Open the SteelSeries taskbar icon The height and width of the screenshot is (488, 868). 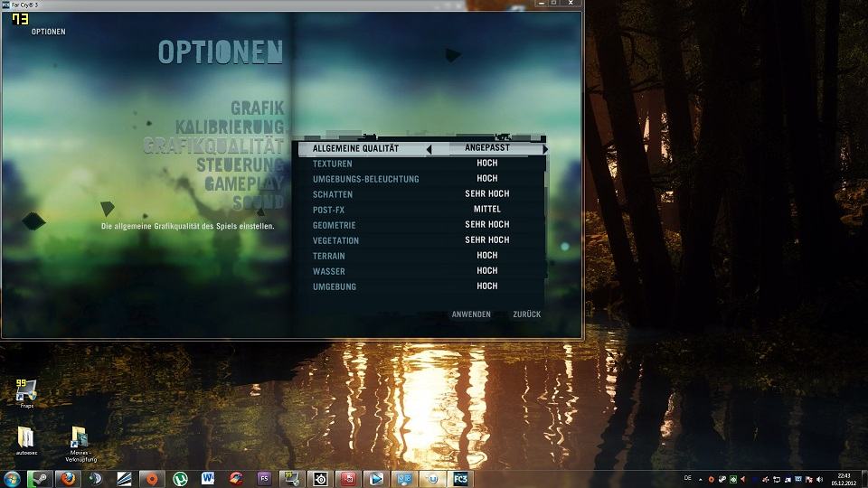320,479
